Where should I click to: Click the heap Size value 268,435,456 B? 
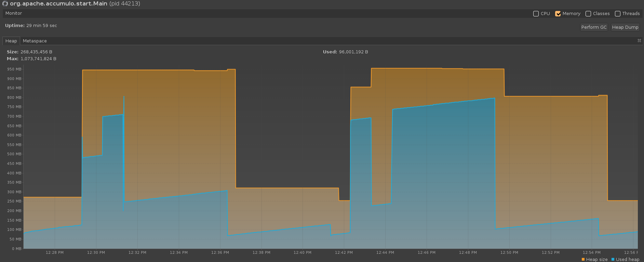pyautogui.click(x=36, y=52)
